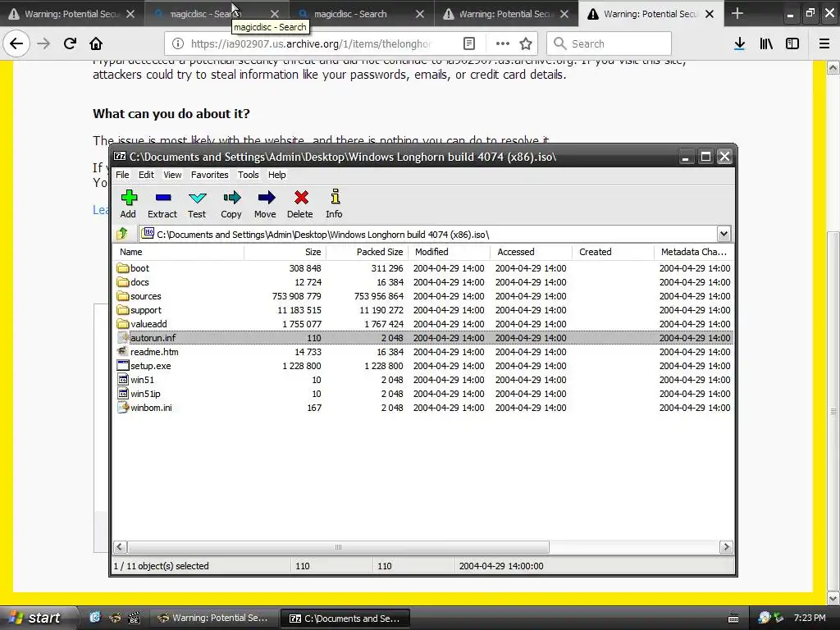The height and width of the screenshot is (630, 840).
Task: Click the browser URL address field
Action: pyautogui.click(x=311, y=43)
